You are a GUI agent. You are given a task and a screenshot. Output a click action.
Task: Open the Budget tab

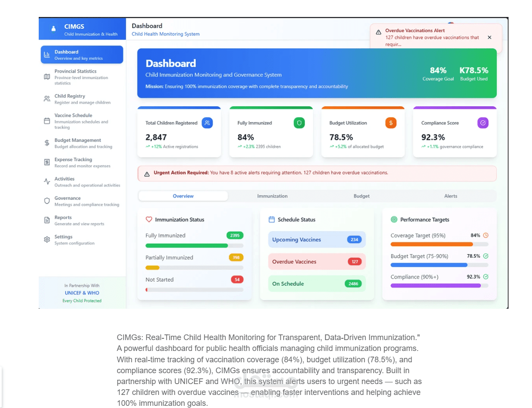click(361, 196)
